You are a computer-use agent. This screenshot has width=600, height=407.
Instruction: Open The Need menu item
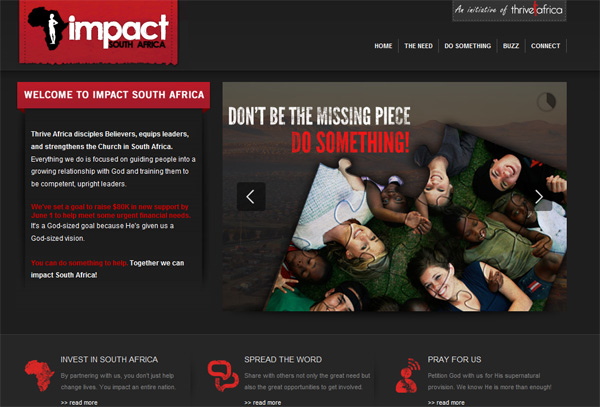pos(418,46)
